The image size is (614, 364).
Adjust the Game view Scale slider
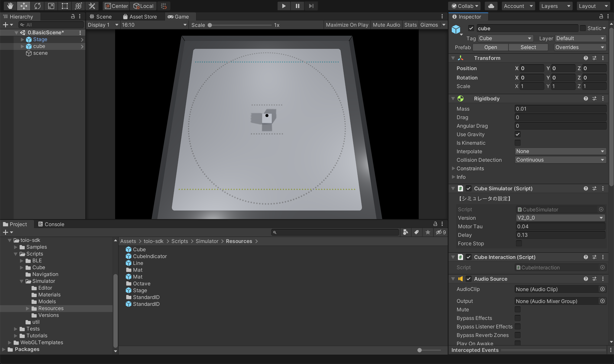click(210, 25)
